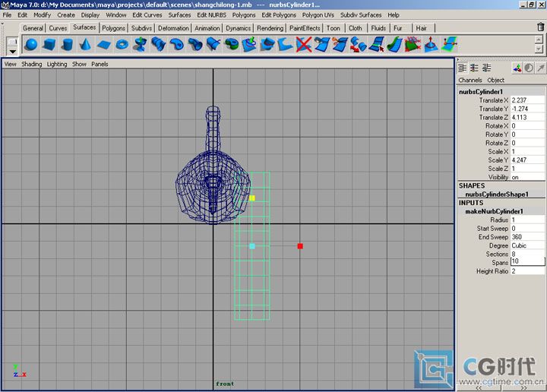
Task: Switch to the Rendering shelf tab
Action: click(x=270, y=28)
